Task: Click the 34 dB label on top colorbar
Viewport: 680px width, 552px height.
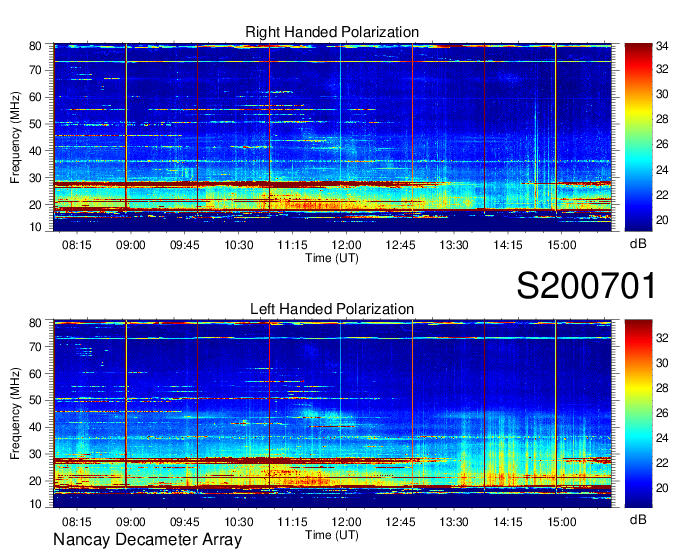Action: (x=662, y=46)
